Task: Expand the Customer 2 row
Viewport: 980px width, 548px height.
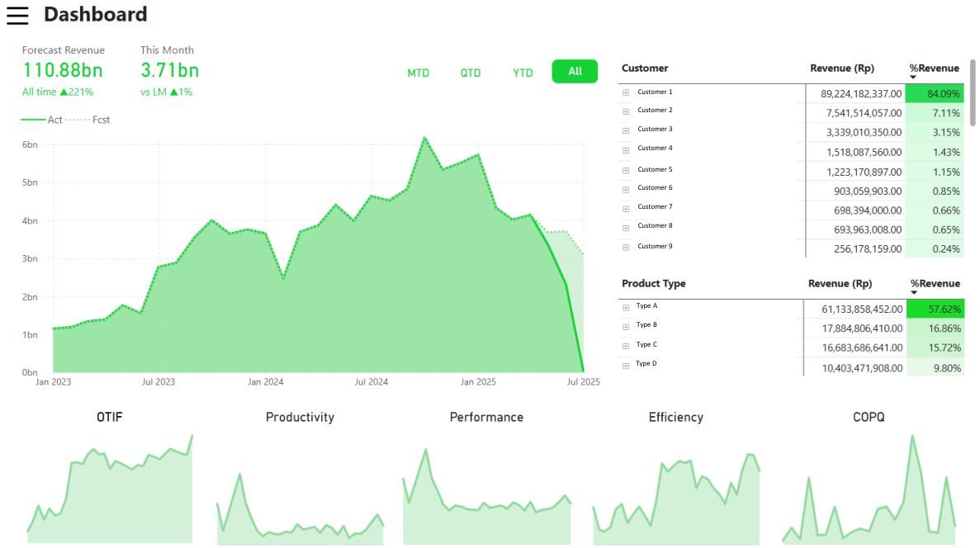Action: click(626, 111)
